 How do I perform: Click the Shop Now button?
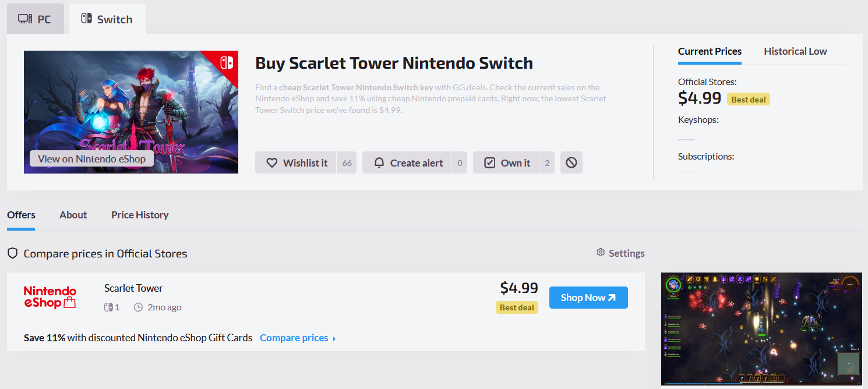[x=588, y=298]
